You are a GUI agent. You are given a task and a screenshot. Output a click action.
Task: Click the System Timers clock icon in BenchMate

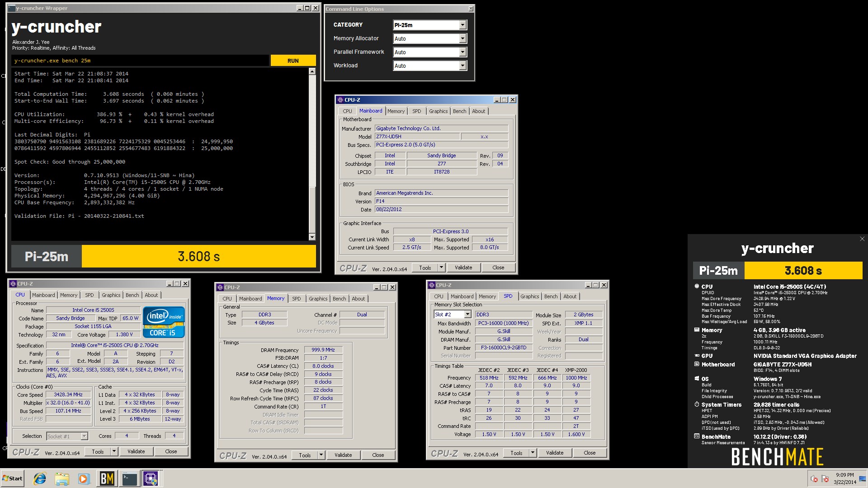[697, 404]
